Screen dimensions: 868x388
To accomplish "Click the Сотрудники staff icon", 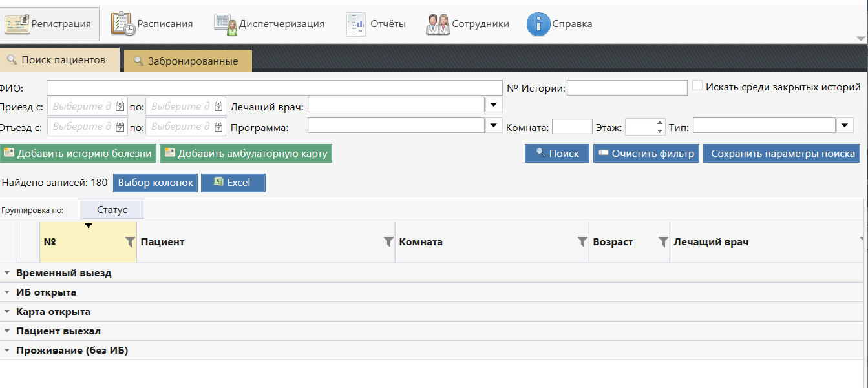I will point(438,24).
